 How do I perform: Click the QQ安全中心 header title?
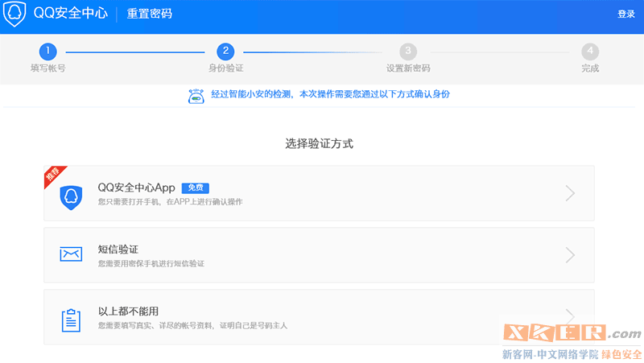click(71, 13)
